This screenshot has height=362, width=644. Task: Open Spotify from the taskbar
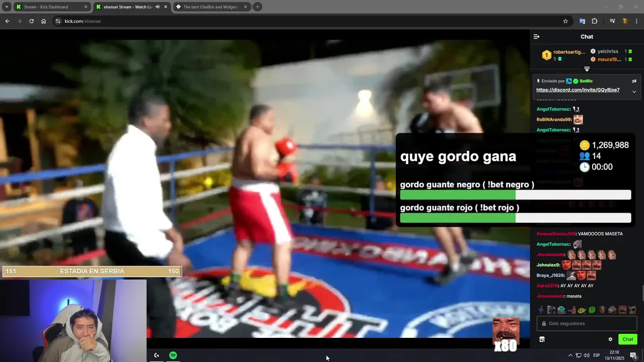point(173,355)
